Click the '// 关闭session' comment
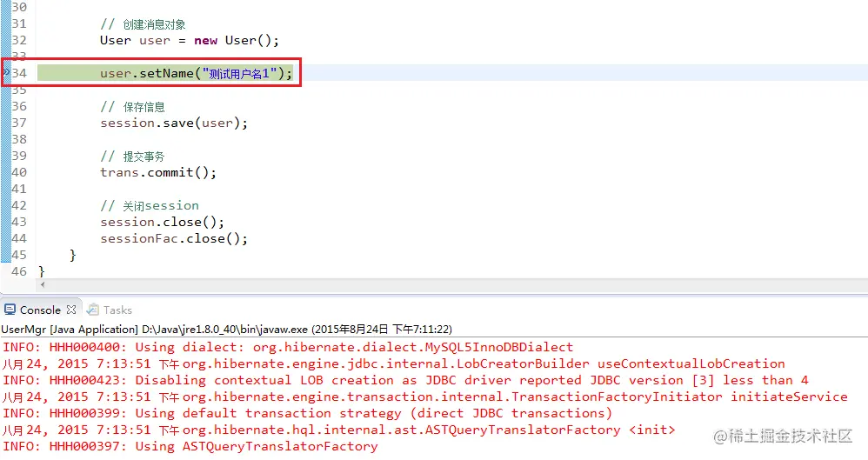 coord(150,205)
